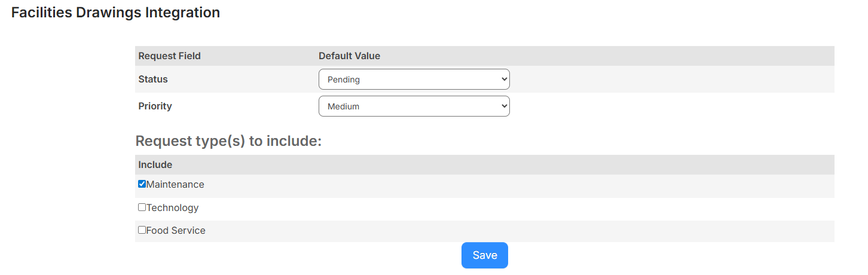Enable the Technology request type checkbox
The width and height of the screenshot is (868, 275).
142,207
